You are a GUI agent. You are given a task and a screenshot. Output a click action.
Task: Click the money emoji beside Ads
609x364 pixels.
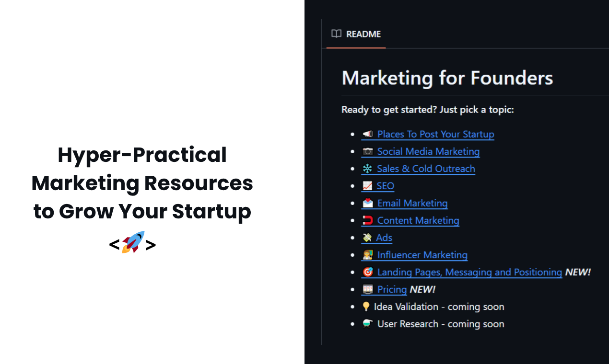pyautogui.click(x=367, y=238)
